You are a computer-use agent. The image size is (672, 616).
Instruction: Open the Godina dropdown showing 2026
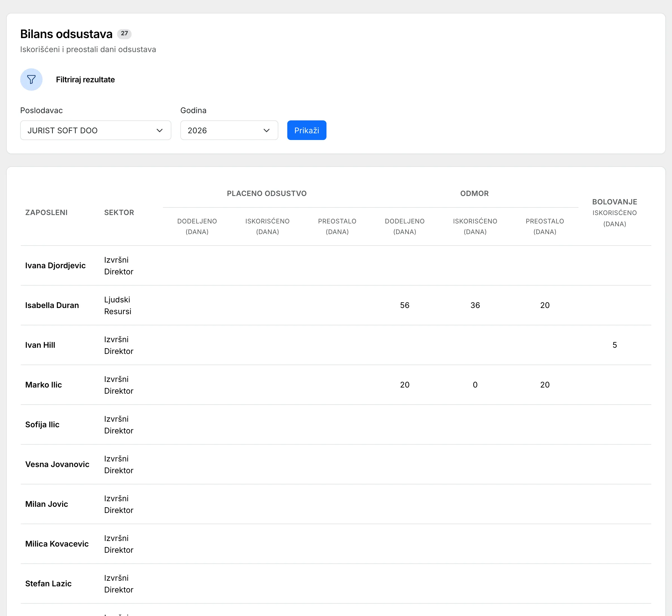coord(229,130)
